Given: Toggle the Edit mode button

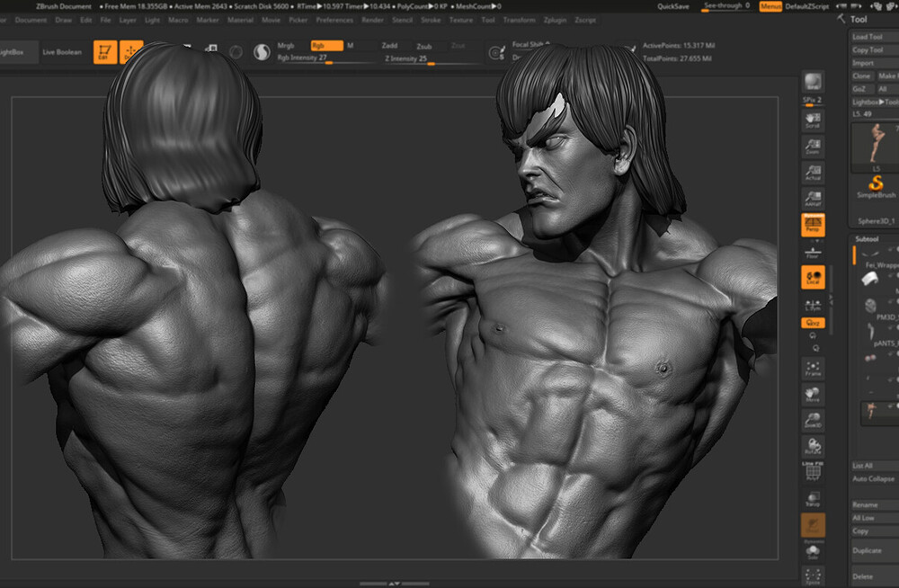Looking at the screenshot, I should [105, 51].
